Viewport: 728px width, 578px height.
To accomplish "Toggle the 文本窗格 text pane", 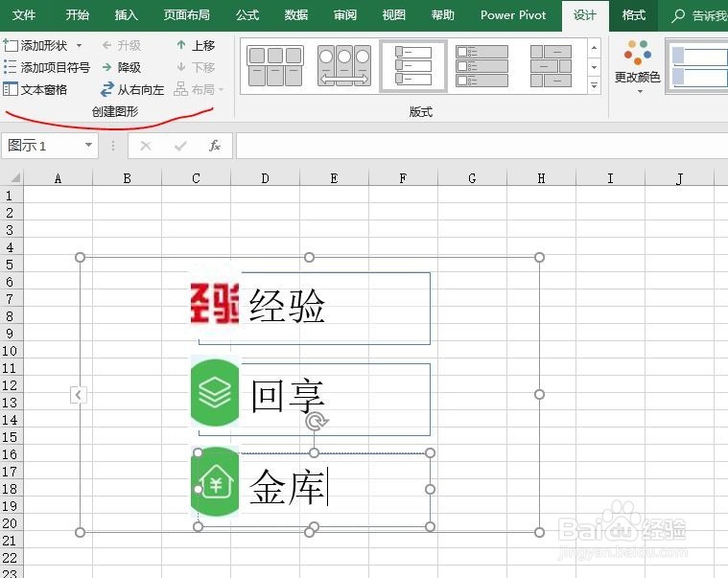I will pyautogui.click(x=35, y=89).
